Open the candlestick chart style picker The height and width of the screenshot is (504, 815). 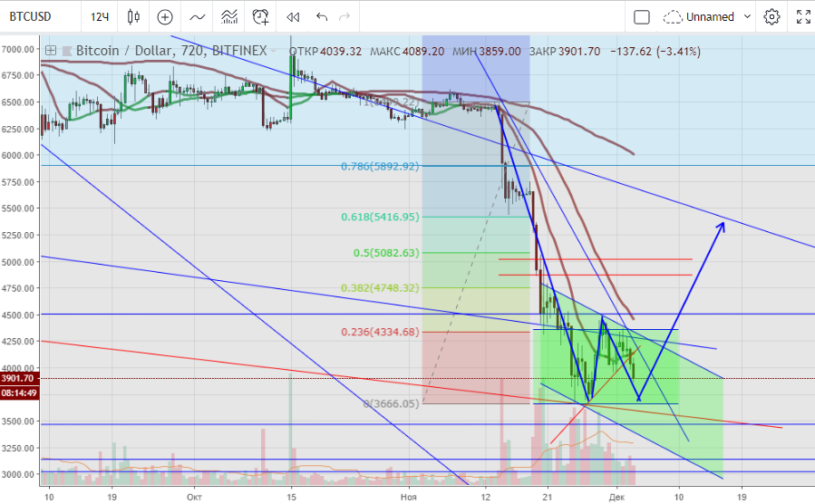point(134,16)
